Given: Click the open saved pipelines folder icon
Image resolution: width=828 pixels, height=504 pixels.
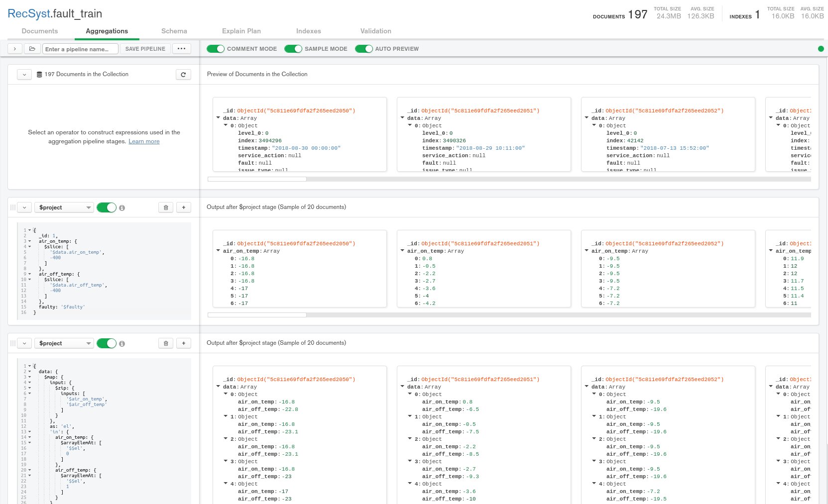Looking at the screenshot, I should [x=32, y=49].
